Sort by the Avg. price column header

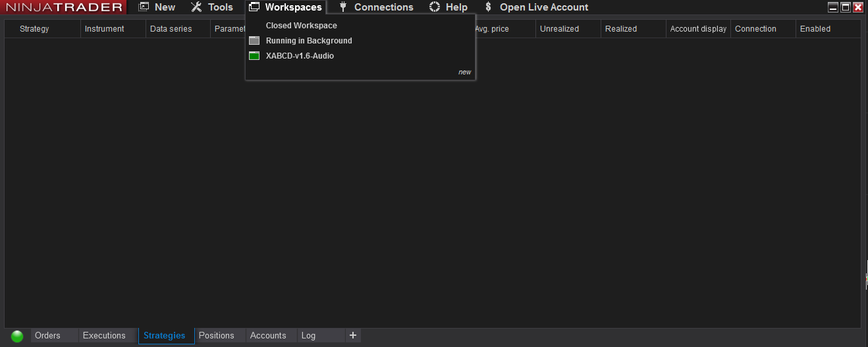click(x=492, y=29)
